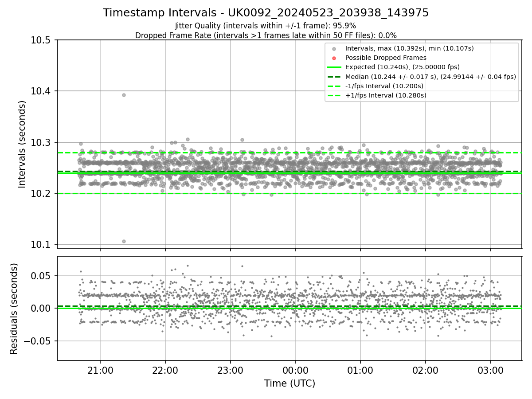This screenshot has height=399, width=532.
Task: Click the 10.4 tick label on intervals axis
Action: click(x=42, y=91)
